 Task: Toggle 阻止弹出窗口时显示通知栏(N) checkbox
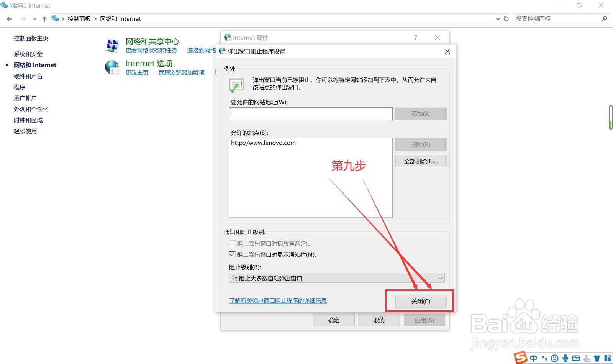[232, 254]
